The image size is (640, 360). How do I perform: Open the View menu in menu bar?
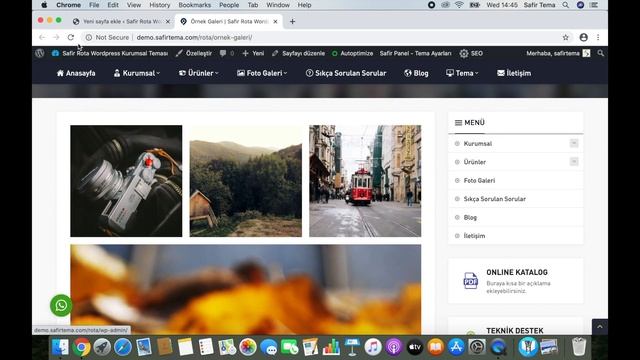tap(133, 5)
